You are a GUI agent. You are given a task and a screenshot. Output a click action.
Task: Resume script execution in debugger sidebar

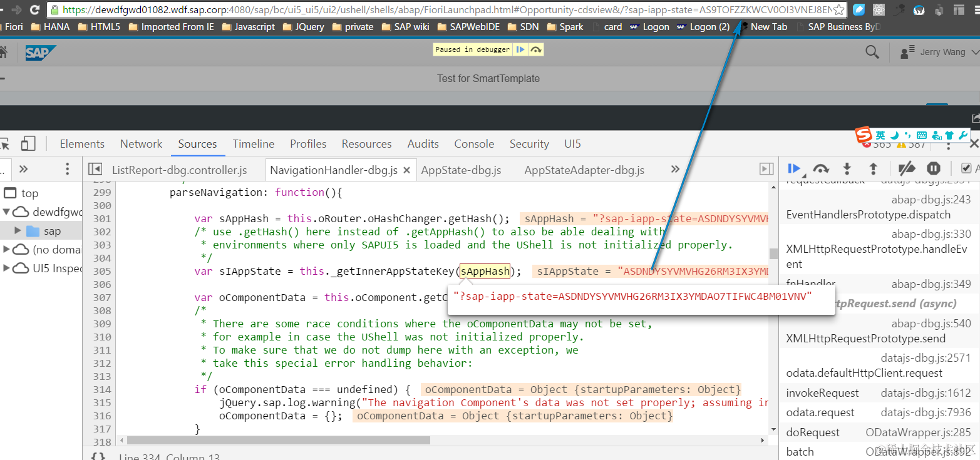(x=794, y=168)
